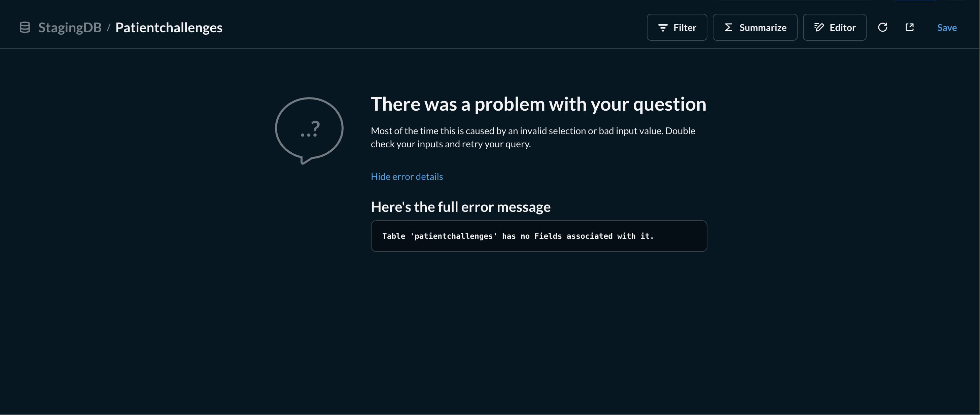Click the full error message code box
The height and width of the screenshot is (415, 980).
coord(539,236)
